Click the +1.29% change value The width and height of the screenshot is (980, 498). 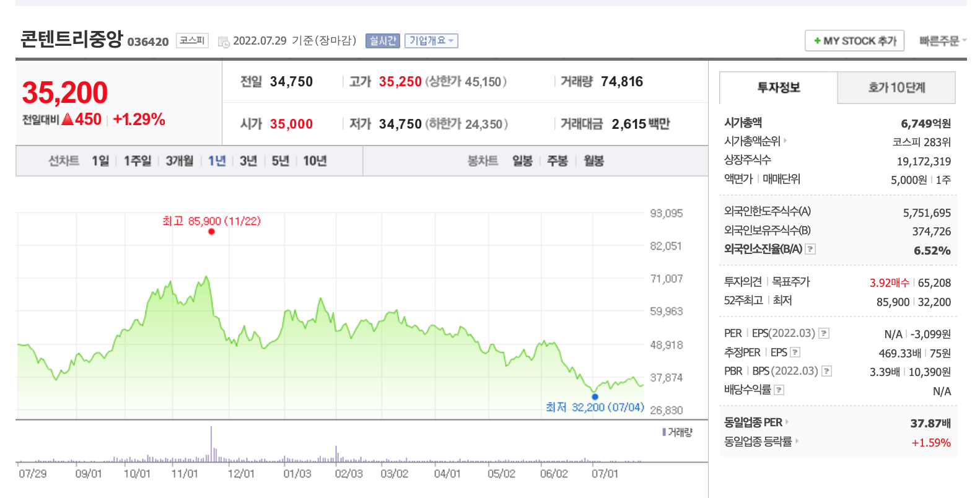point(139,120)
